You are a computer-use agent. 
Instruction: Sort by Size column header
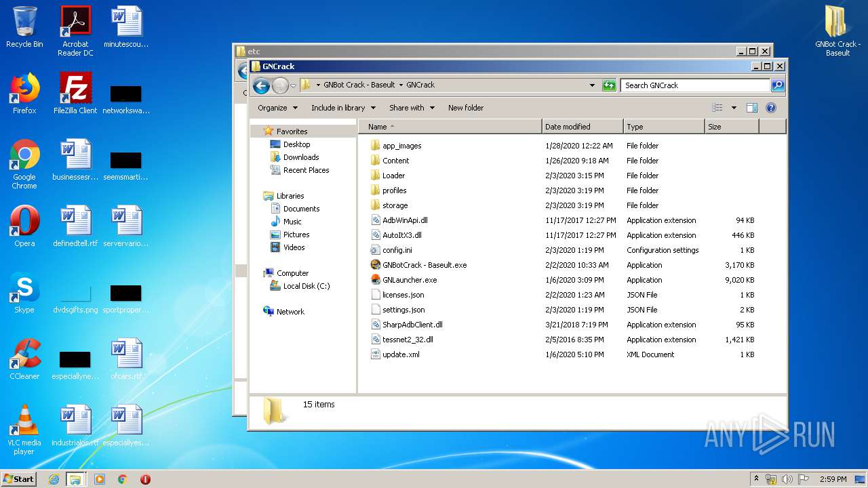[x=732, y=127]
